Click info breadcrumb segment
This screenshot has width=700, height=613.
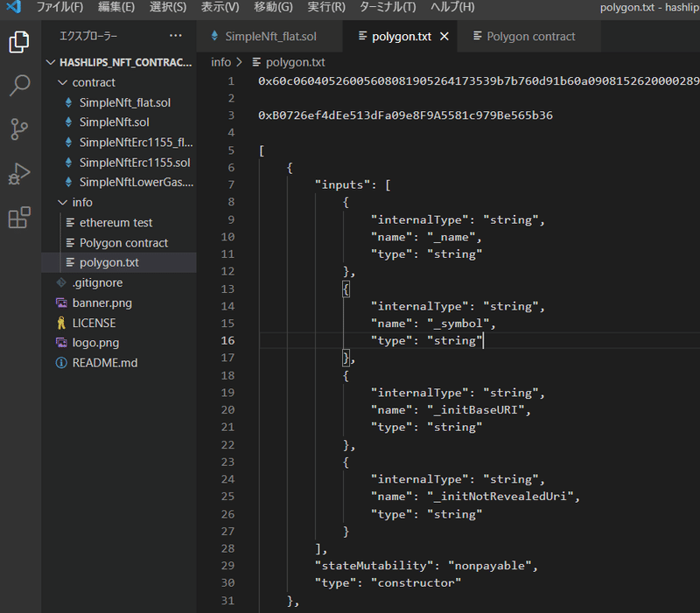[221, 62]
